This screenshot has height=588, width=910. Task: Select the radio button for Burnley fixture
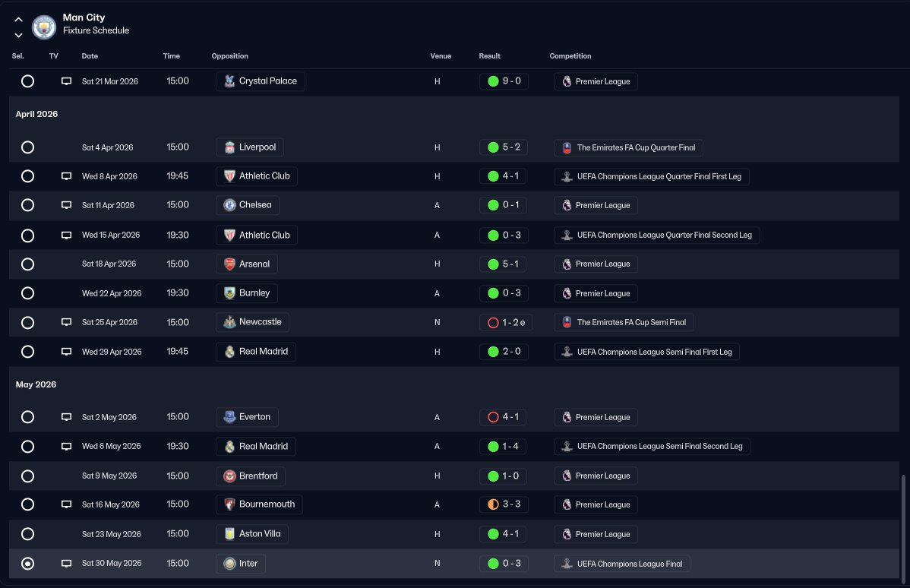[27, 293]
